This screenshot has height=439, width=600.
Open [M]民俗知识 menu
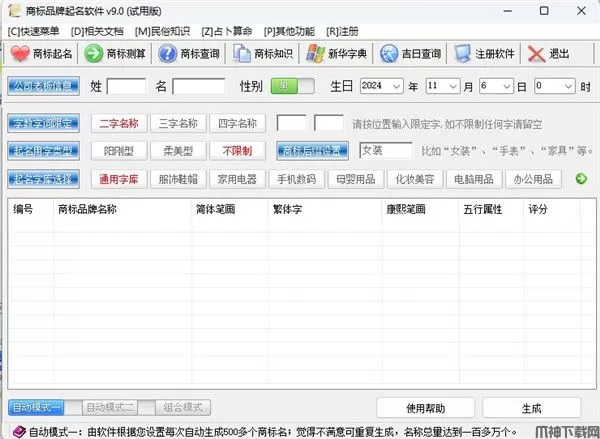tap(162, 31)
